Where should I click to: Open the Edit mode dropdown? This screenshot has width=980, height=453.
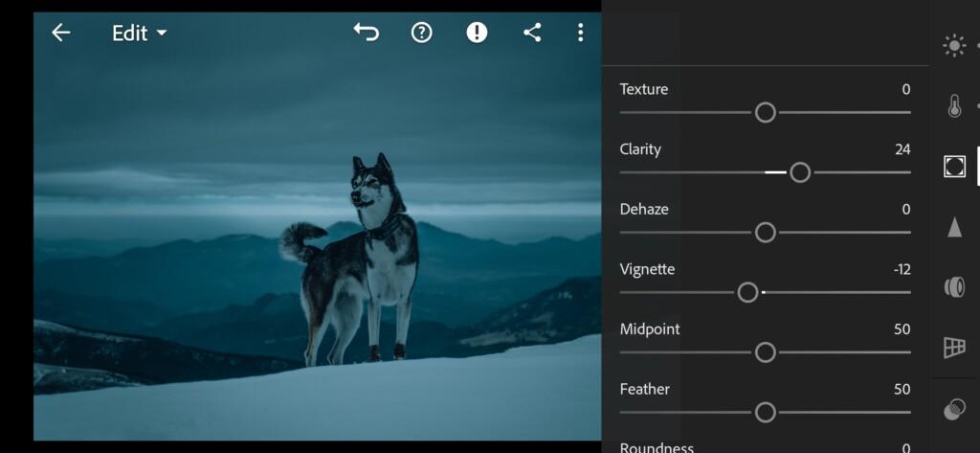click(140, 34)
